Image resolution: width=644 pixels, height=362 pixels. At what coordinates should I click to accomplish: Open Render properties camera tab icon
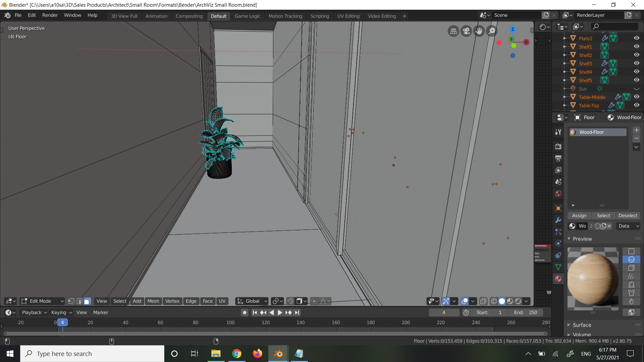558,146
